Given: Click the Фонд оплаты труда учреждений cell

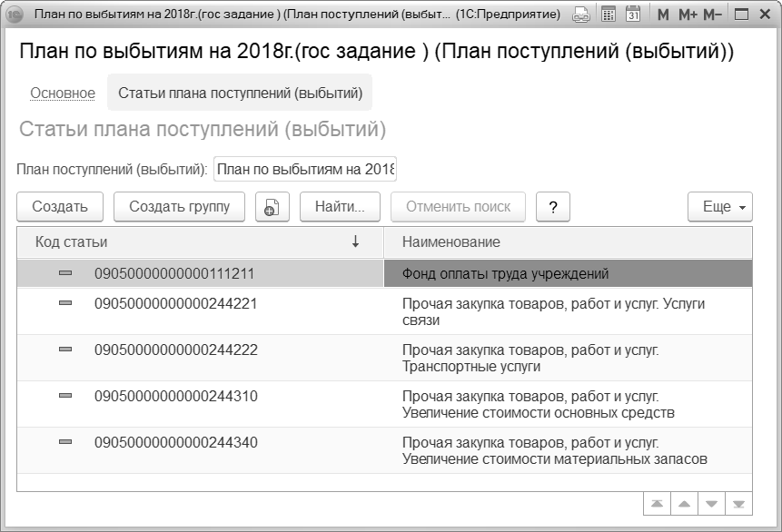Looking at the screenshot, I should [568, 273].
